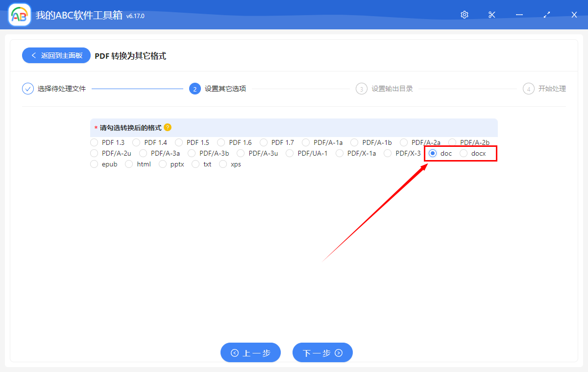This screenshot has height=372, width=588.
Task: Click the 下一步 next button
Action: pyautogui.click(x=322, y=352)
